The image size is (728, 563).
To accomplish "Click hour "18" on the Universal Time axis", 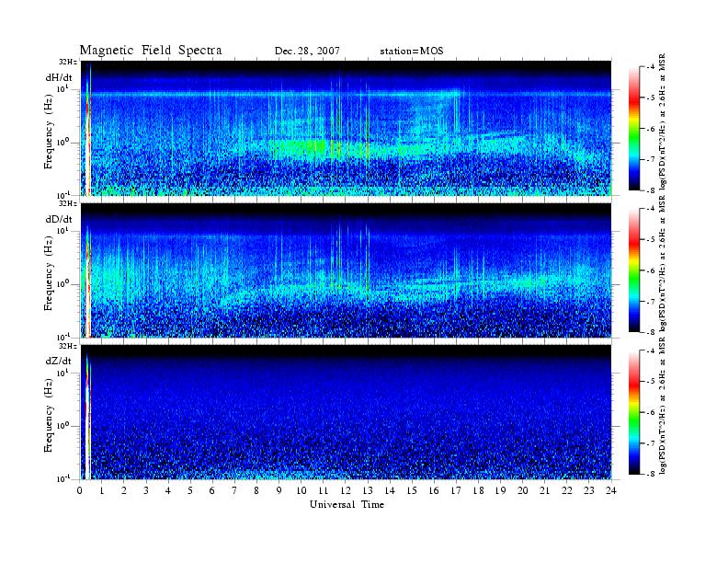I will point(478,491).
